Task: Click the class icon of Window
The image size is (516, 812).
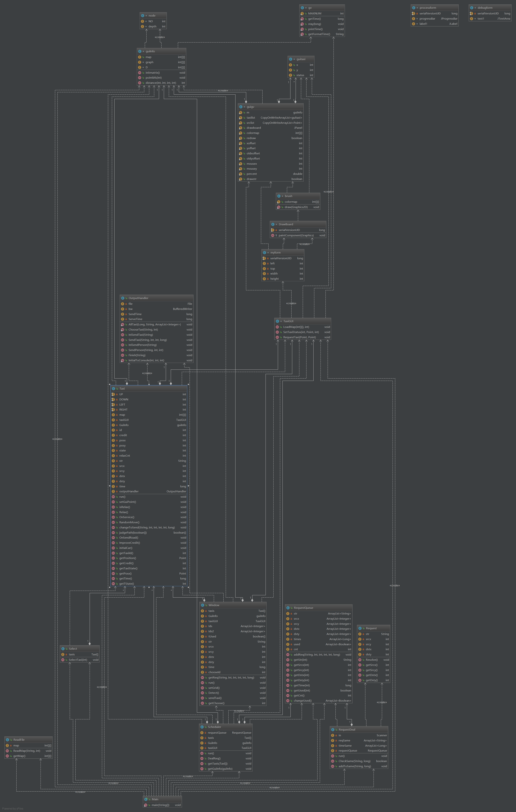Action: tap(202, 605)
